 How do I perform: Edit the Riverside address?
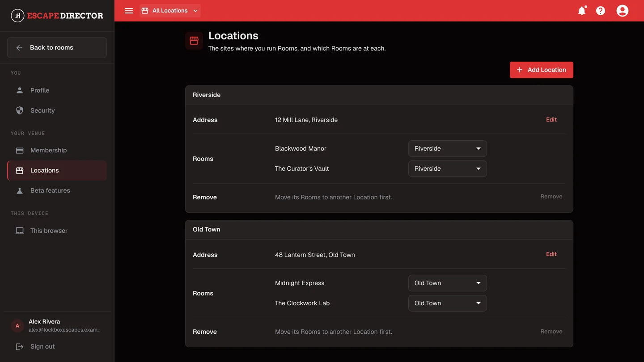pyautogui.click(x=551, y=119)
